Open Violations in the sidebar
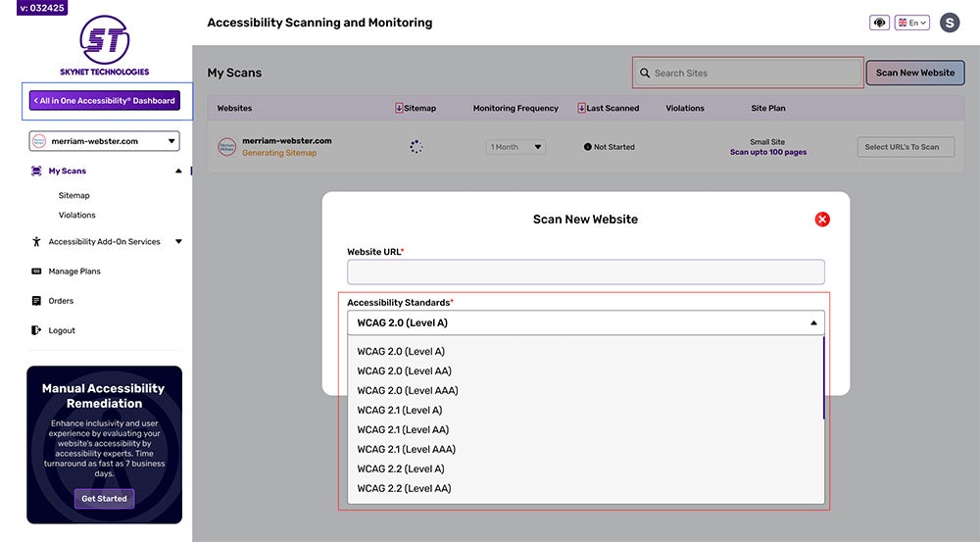Image resolution: width=980 pixels, height=542 pixels. tap(76, 215)
